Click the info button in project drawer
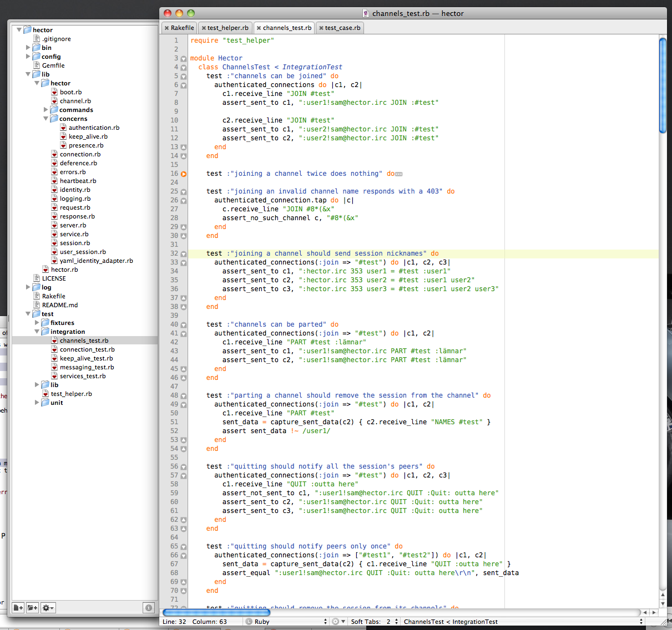The width and height of the screenshot is (672, 630). click(149, 608)
